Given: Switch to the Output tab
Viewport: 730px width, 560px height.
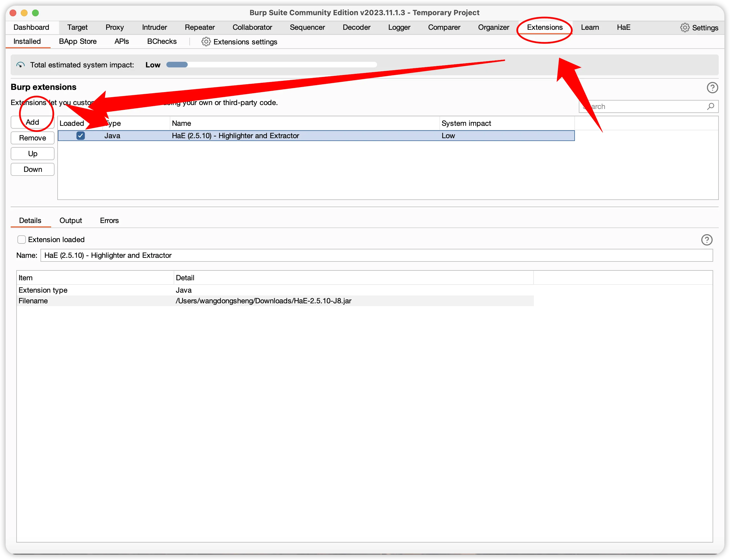Looking at the screenshot, I should point(71,220).
